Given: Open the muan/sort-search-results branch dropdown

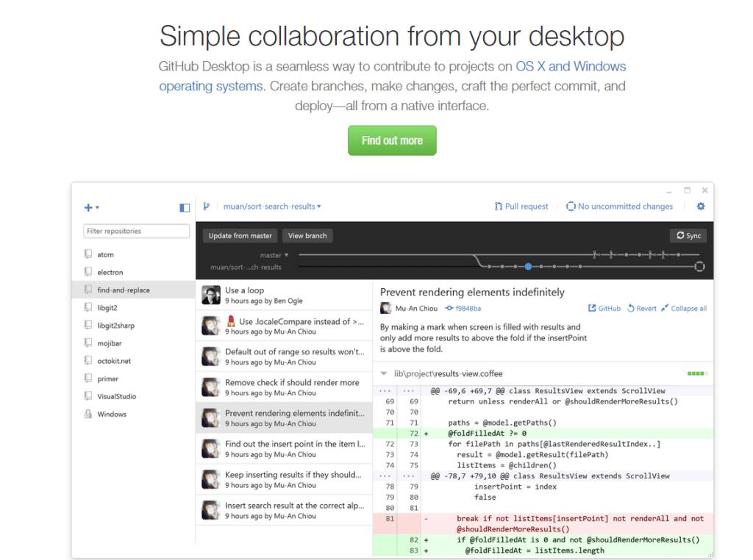Looking at the screenshot, I should [x=272, y=207].
